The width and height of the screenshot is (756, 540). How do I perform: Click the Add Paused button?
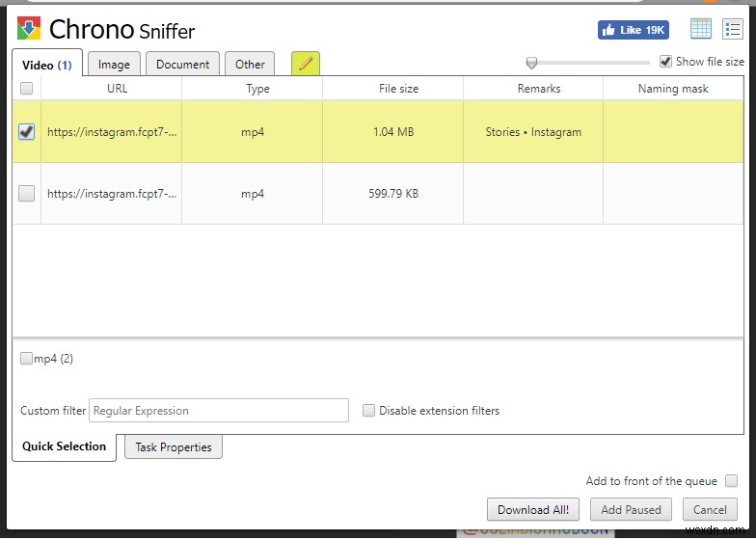631,510
